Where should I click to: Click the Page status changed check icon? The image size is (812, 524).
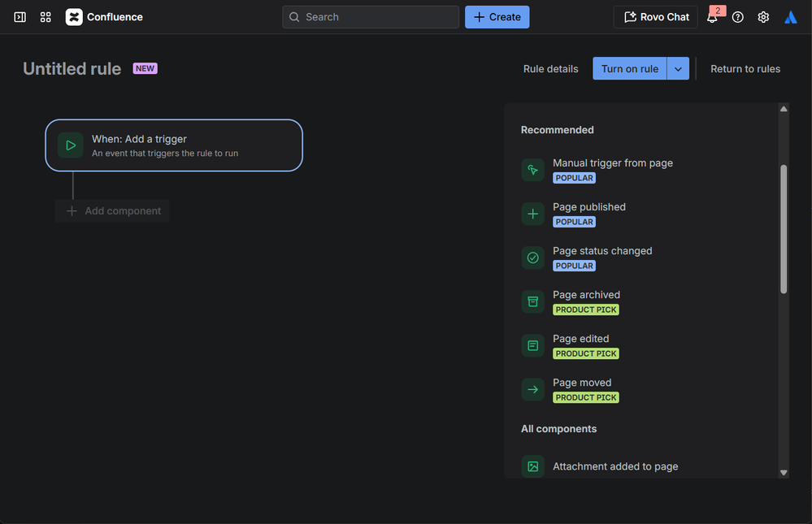click(x=533, y=258)
